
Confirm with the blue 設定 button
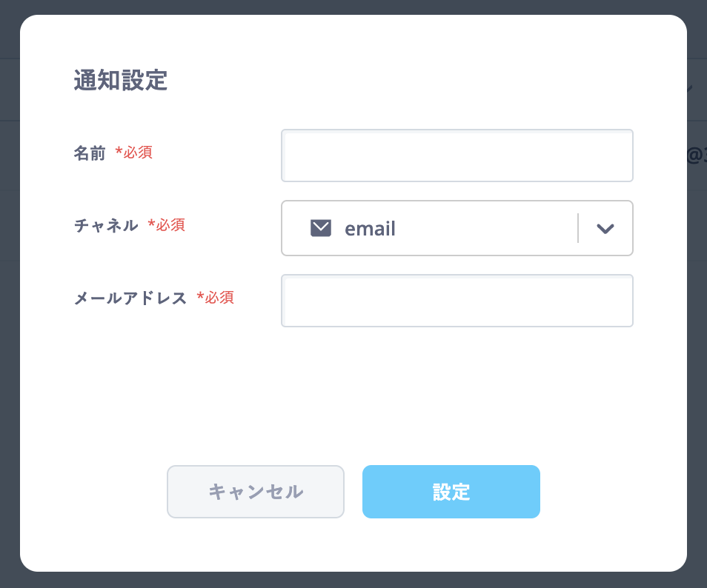point(451,492)
